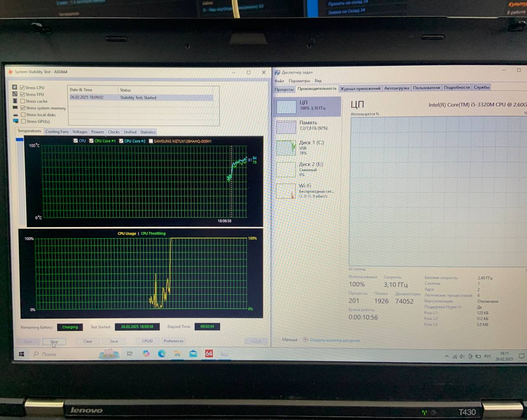Select the Temperatures tab in AIDA64

pos(29,131)
